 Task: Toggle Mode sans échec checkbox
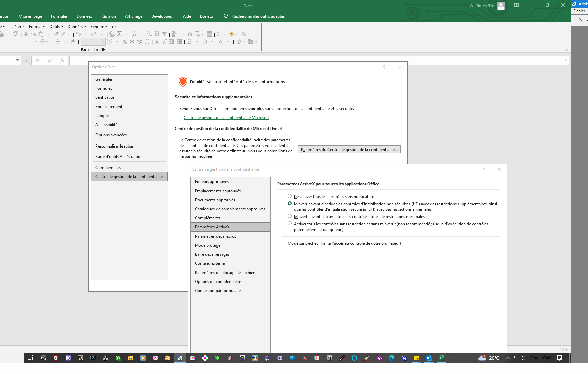pyautogui.click(x=284, y=243)
